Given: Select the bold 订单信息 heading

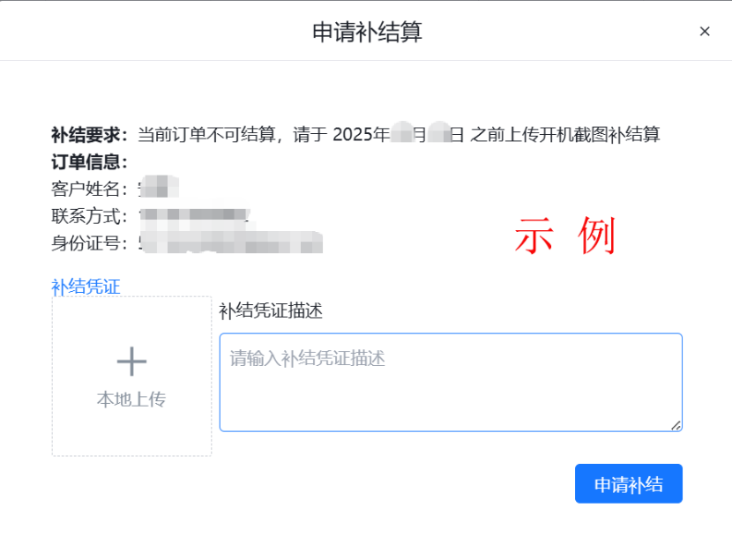Looking at the screenshot, I should pos(89,161).
